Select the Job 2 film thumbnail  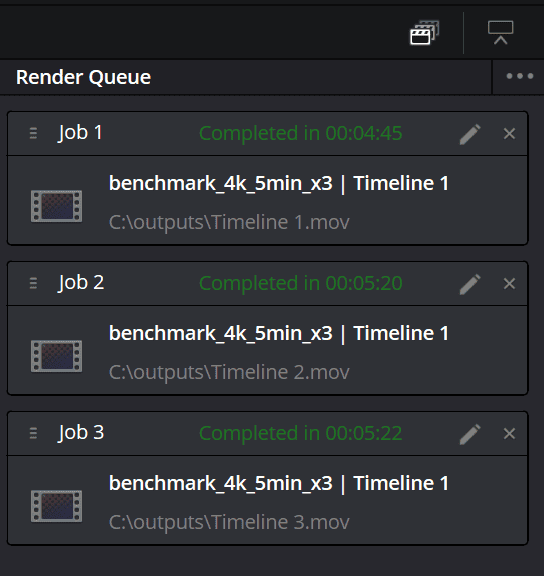57,356
